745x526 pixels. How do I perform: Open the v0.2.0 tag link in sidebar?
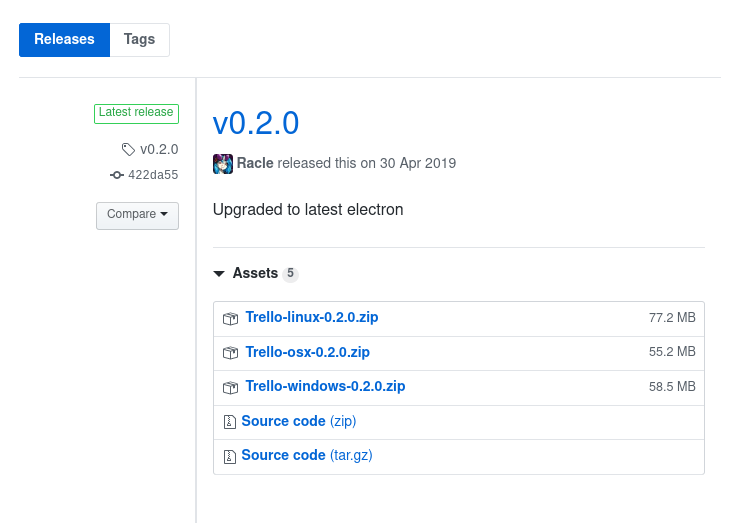159,150
